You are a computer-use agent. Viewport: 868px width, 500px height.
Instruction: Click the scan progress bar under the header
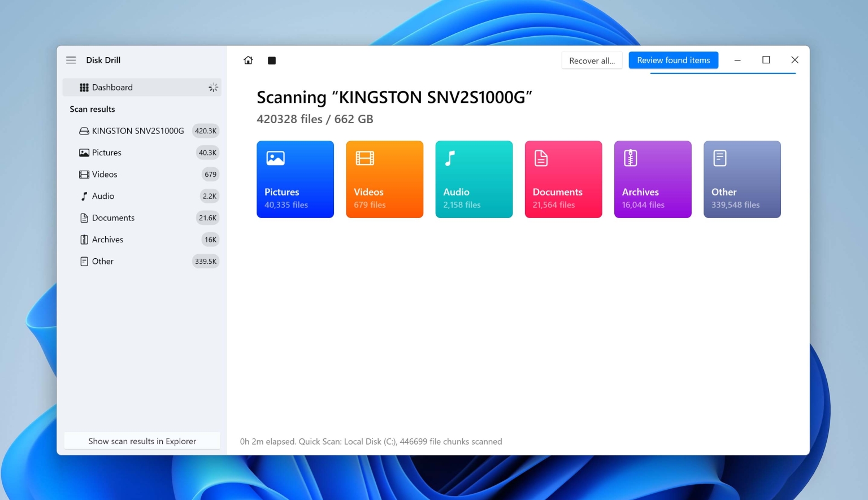click(x=723, y=73)
